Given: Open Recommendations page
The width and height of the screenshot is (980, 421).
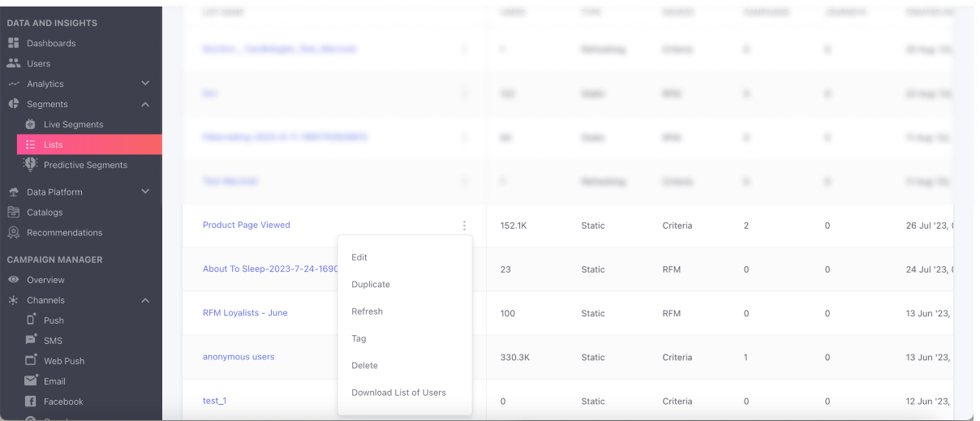Looking at the screenshot, I should [x=64, y=233].
